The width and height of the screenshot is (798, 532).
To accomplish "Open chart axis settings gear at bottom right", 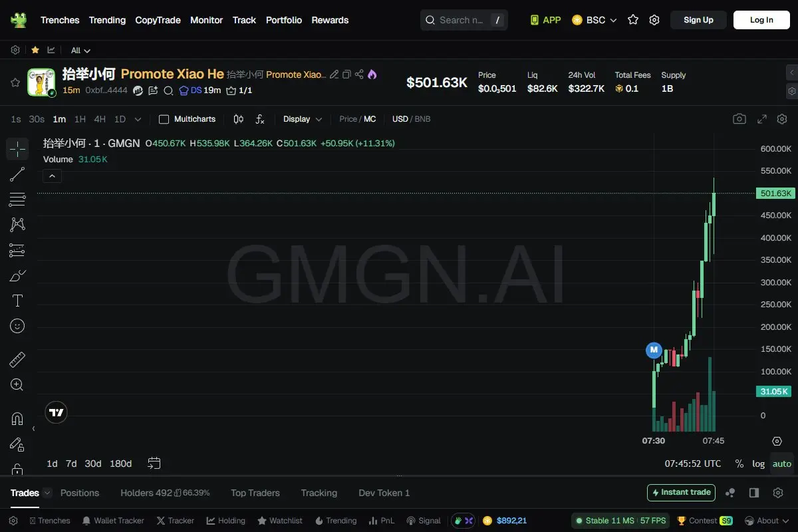I will (777, 441).
